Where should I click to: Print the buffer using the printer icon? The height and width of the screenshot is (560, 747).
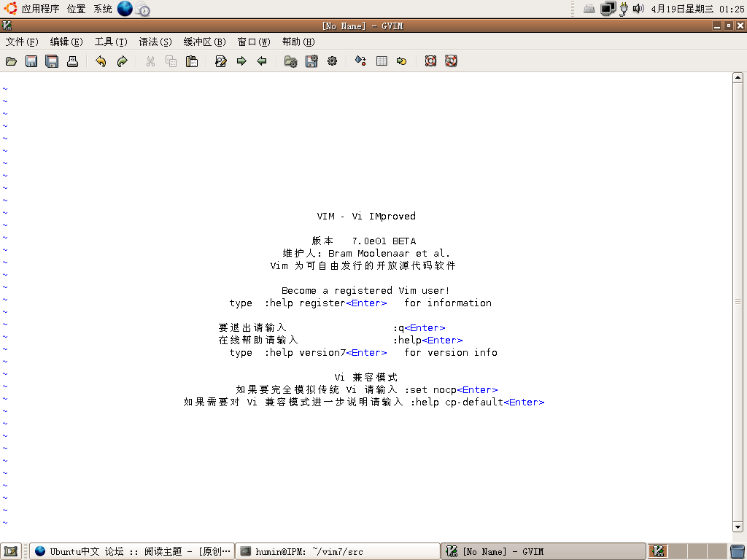pos(72,61)
